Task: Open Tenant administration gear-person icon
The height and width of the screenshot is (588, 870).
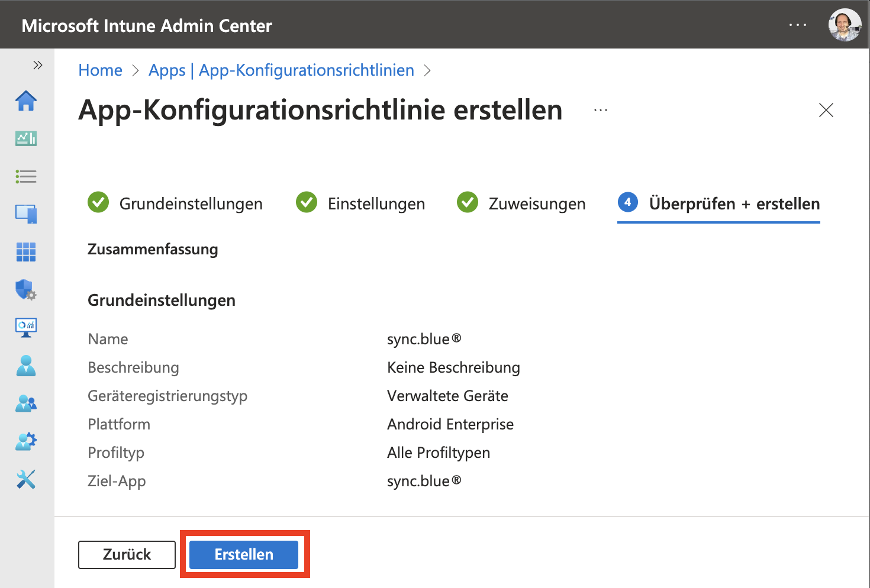Action: pos(26,441)
